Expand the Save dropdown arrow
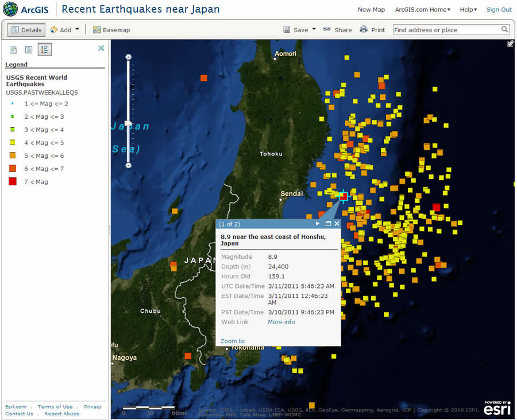 pyautogui.click(x=313, y=29)
